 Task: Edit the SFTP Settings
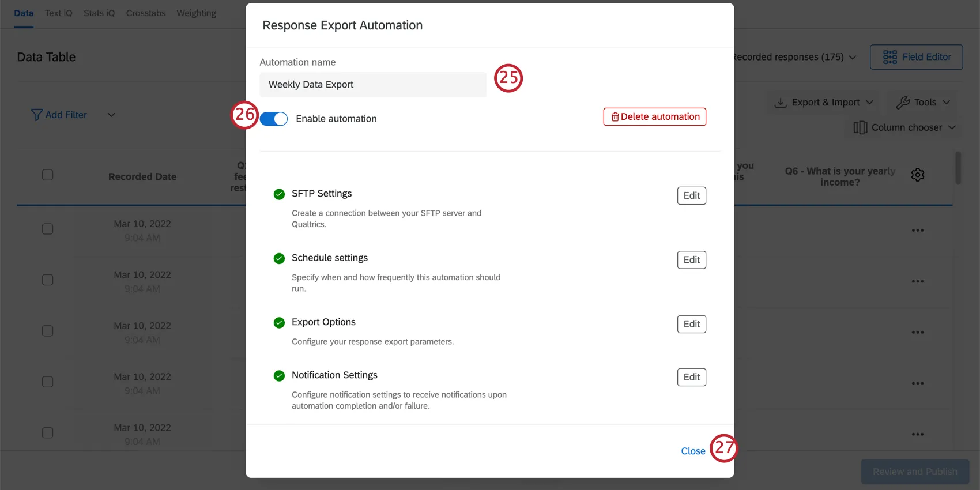691,196
